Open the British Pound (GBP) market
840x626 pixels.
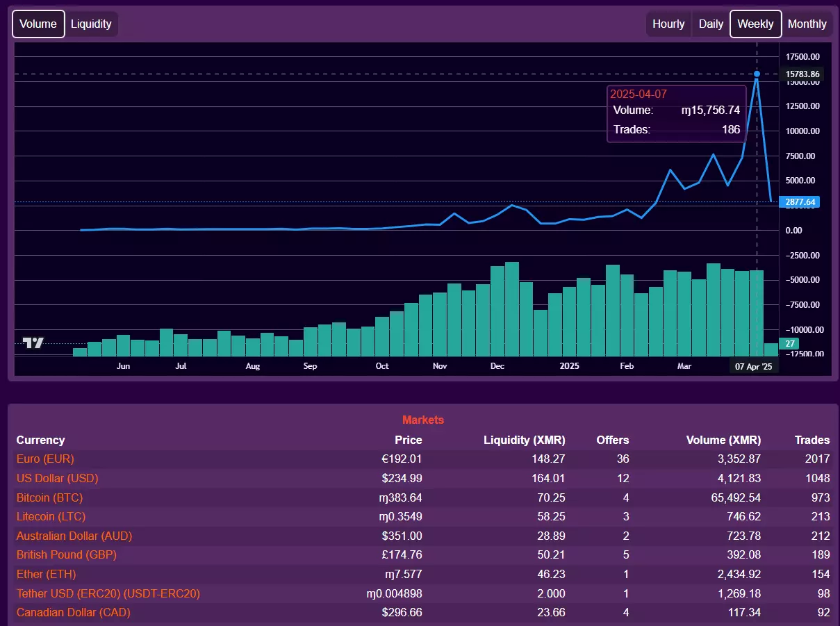tap(67, 554)
